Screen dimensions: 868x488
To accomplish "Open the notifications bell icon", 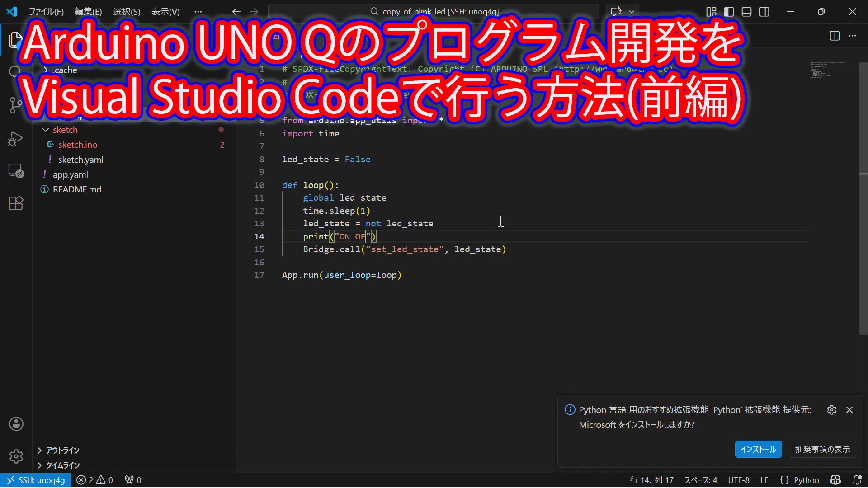I will tap(857, 480).
